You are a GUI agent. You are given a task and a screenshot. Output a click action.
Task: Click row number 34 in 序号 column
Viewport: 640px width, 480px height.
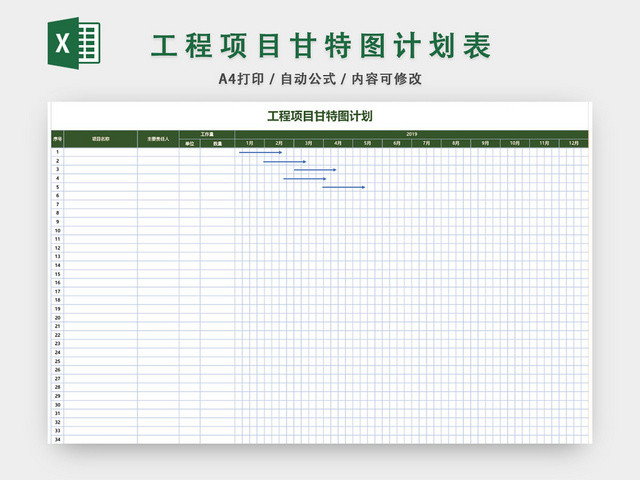tap(58, 440)
